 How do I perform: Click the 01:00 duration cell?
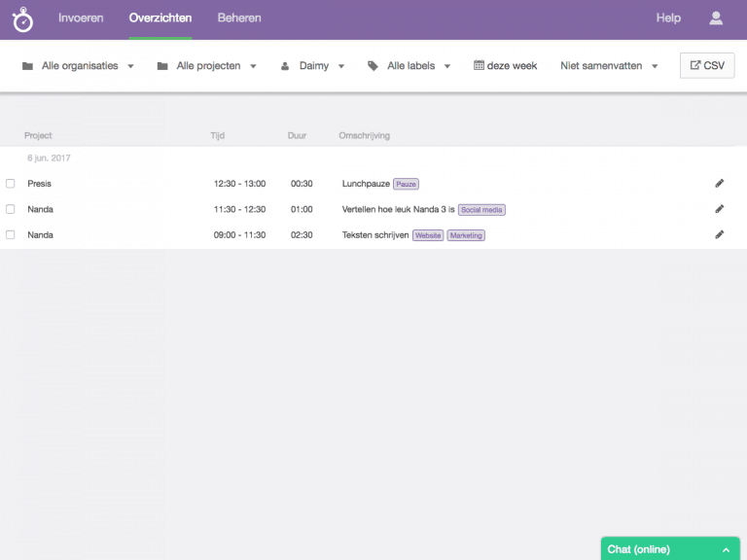pyautogui.click(x=302, y=209)
